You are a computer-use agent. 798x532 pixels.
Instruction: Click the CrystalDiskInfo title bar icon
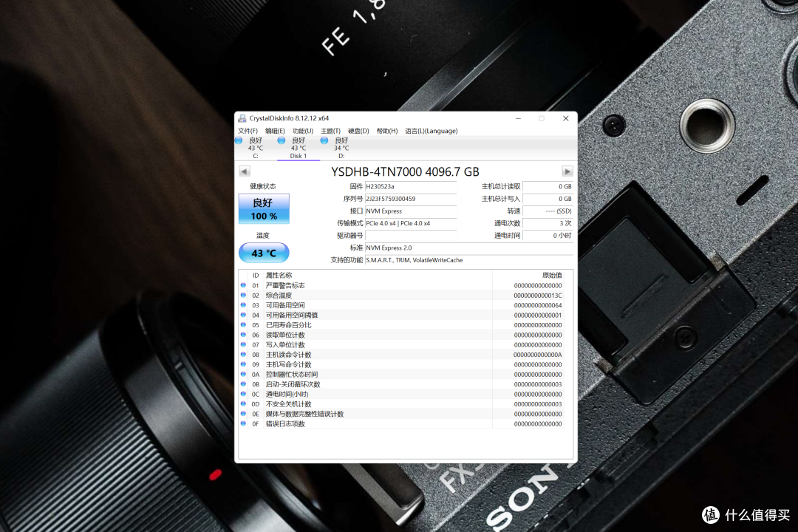[x=242, y=118]
